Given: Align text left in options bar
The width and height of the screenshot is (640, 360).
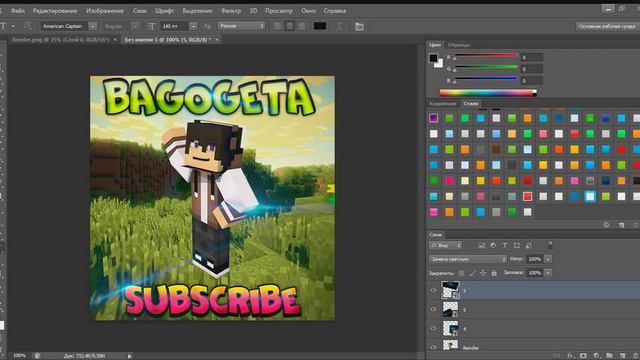Looking at the screenshot, I should click(x=278, y=26).
